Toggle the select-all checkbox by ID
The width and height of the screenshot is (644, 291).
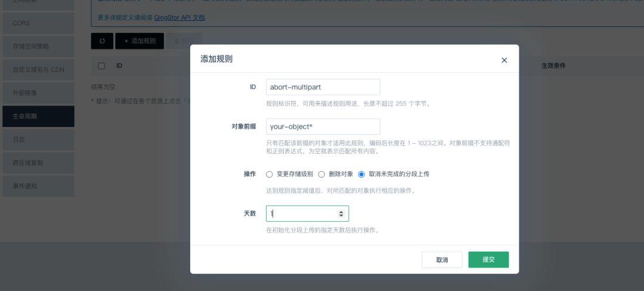click(x=101, y=66)
